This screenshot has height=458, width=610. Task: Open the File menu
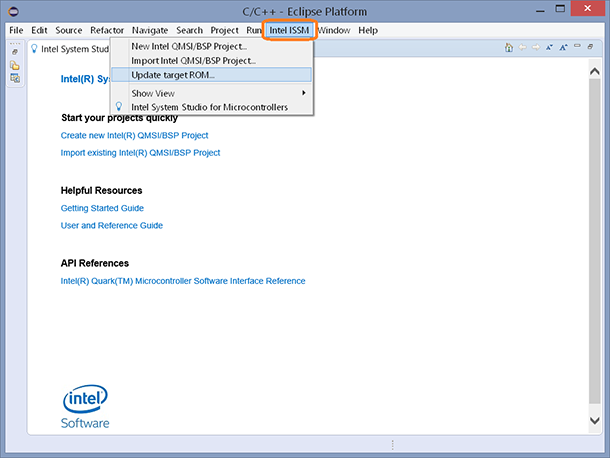(x=16, y=30)
